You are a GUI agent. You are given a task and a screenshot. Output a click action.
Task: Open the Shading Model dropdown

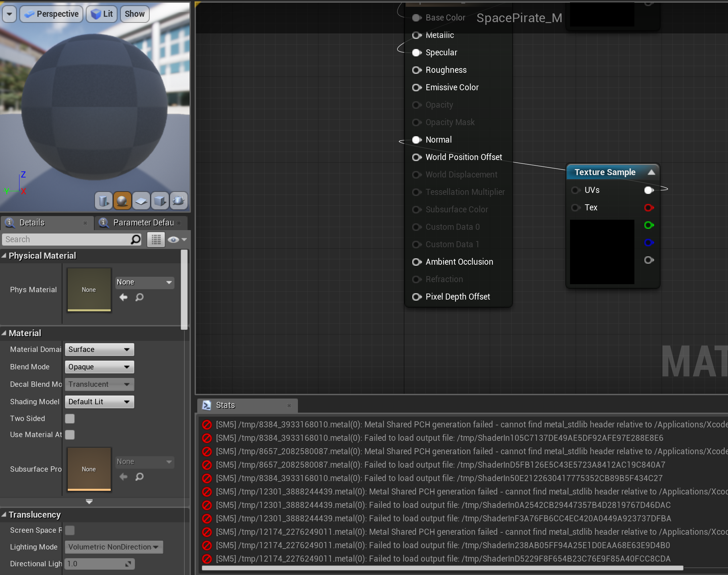tap(99, 402)
